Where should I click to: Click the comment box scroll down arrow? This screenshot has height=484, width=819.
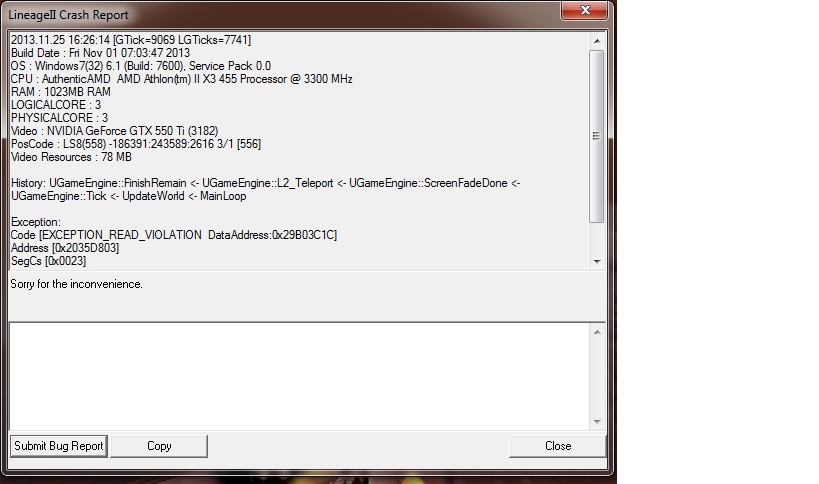tap(597, 421)
